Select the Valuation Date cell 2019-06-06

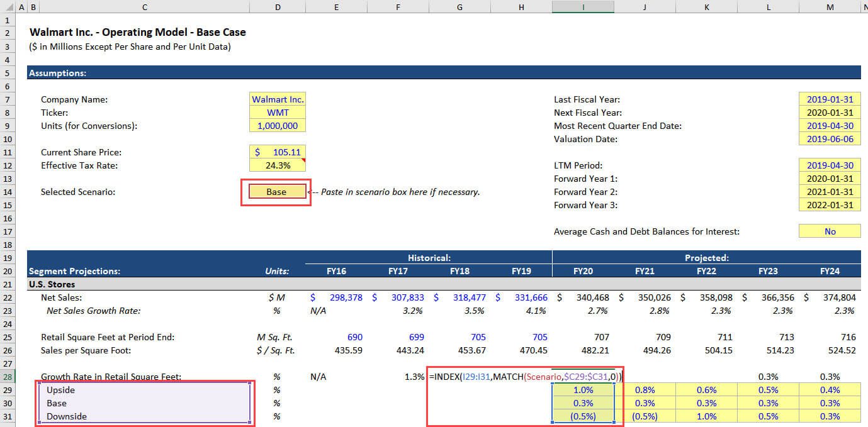coord(830,139)
